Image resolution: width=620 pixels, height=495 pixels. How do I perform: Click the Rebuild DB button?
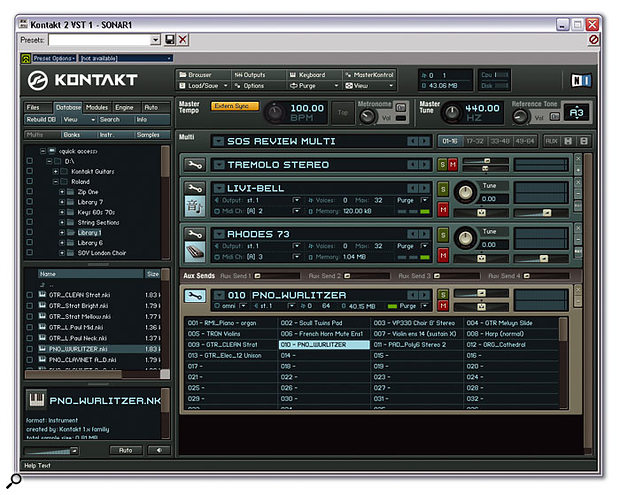tap(42, 119)
